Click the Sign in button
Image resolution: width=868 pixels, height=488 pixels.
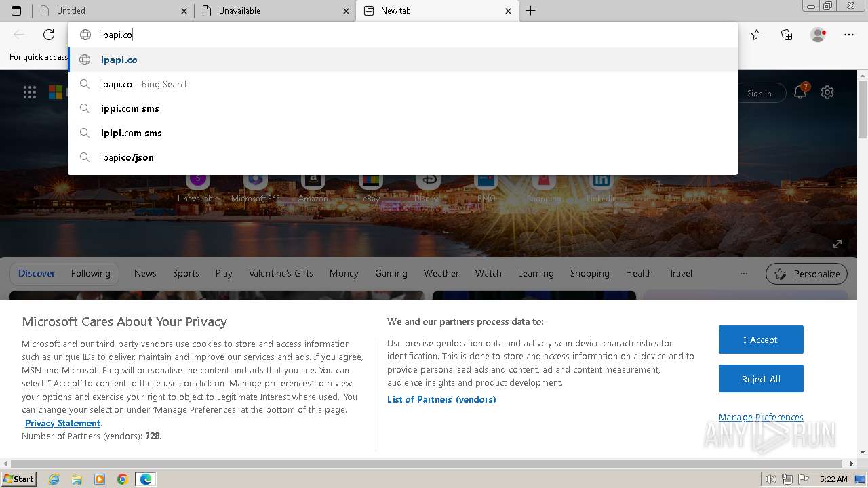click(759, 94)
